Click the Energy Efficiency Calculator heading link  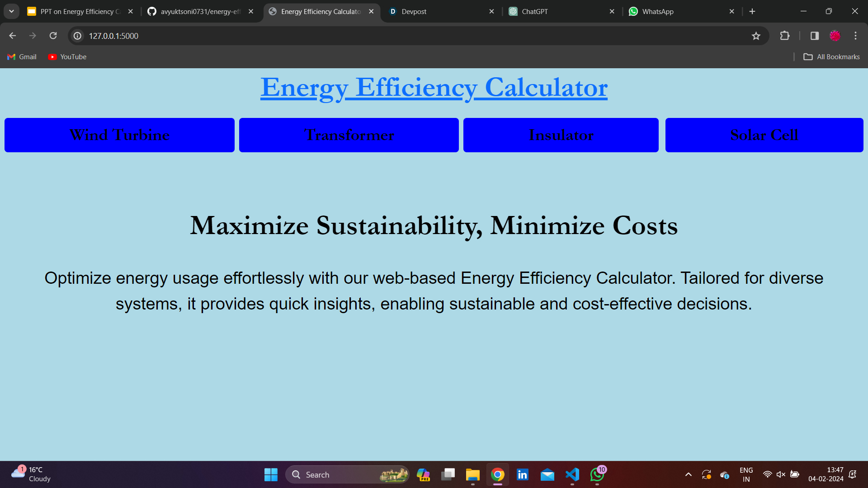click(434, 87)
